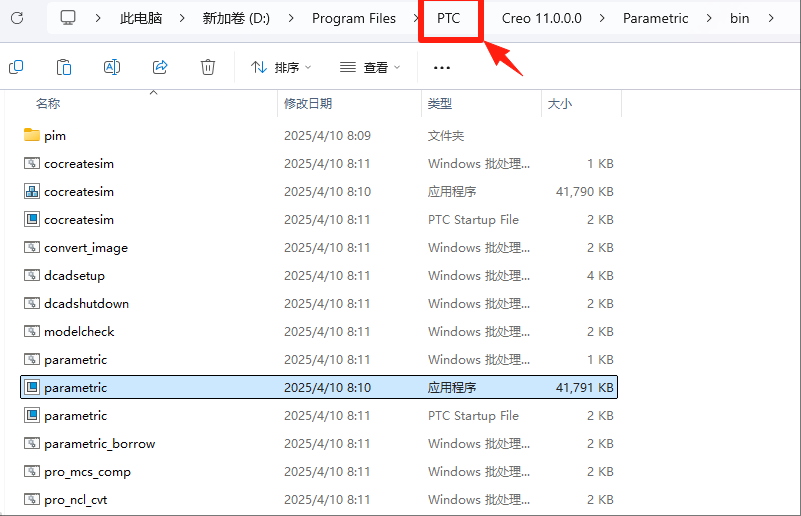The image size is (801, 516).
Task: Click the Rename icon in the toolbar
Action: click(x=112, y=67)
